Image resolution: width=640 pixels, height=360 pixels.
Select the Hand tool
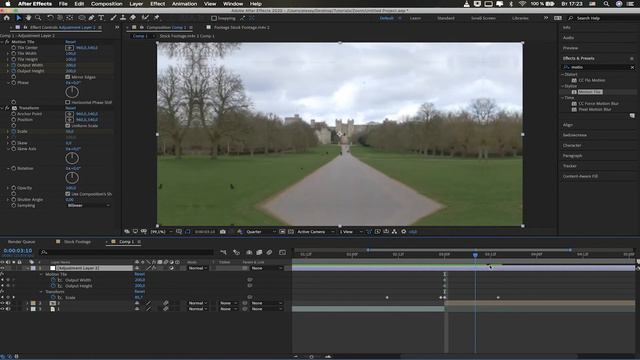[28, 18]
